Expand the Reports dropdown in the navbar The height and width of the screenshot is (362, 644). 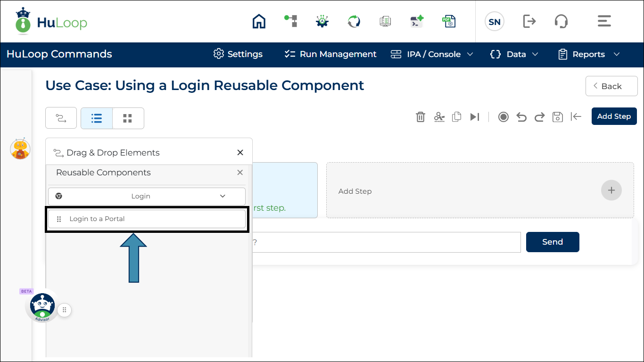coord(588,54)
